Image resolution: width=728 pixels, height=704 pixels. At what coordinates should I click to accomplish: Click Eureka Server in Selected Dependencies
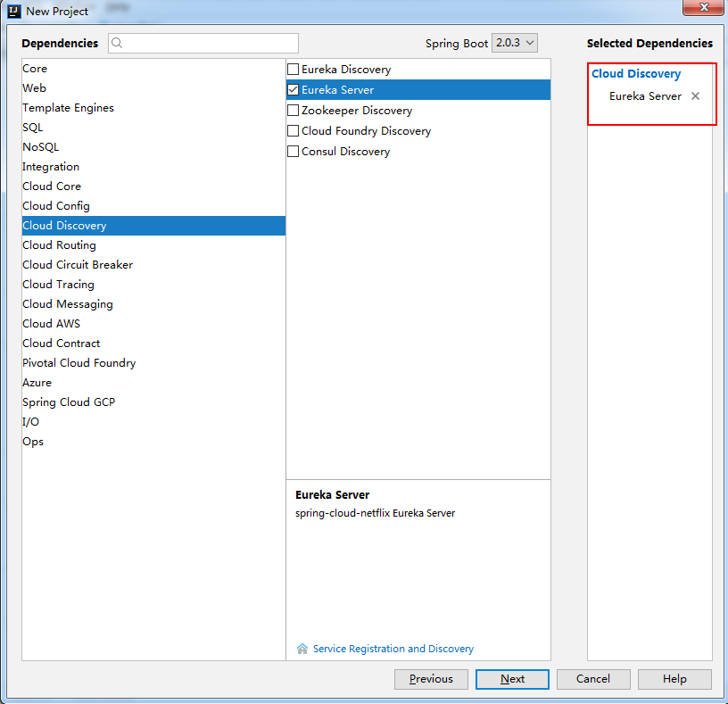pos(645,96)
